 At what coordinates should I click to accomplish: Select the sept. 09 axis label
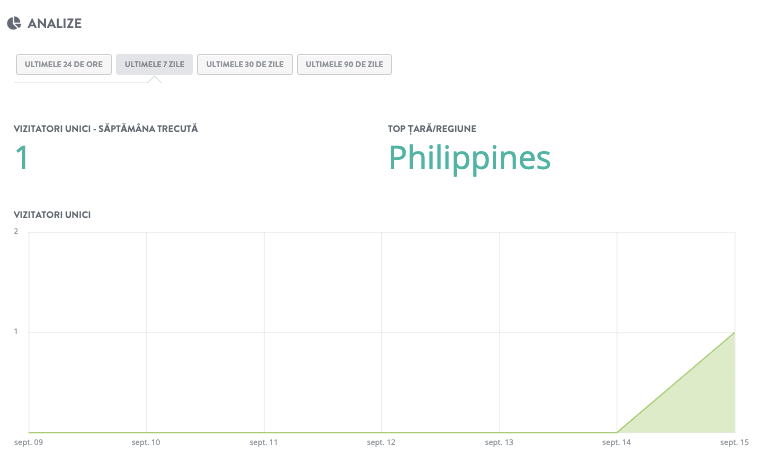point(28,441)
